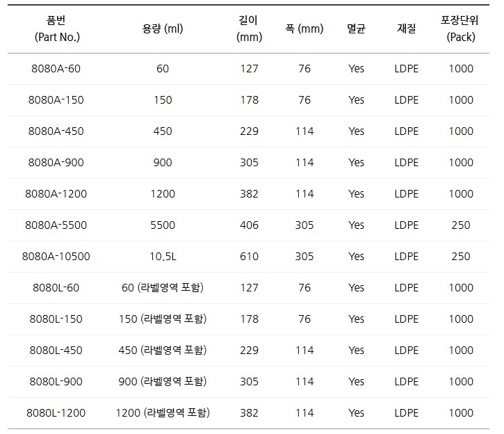Click part number 8080A-150

(x=56, y=100)
